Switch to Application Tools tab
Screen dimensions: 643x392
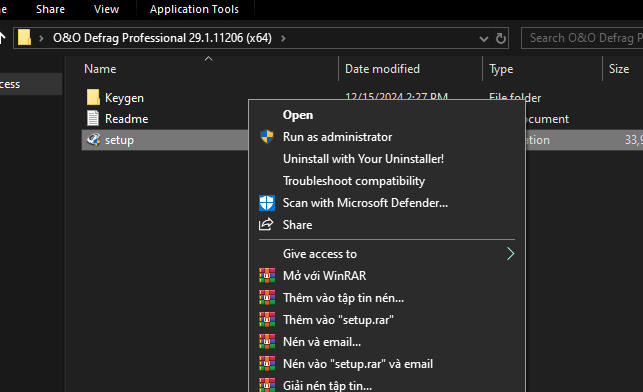click(x=194, y=9)
